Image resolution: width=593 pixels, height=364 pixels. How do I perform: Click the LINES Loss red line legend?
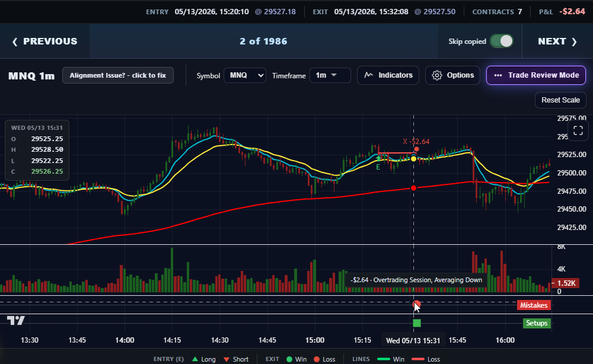pyautogui.click(x=418, y=359)
